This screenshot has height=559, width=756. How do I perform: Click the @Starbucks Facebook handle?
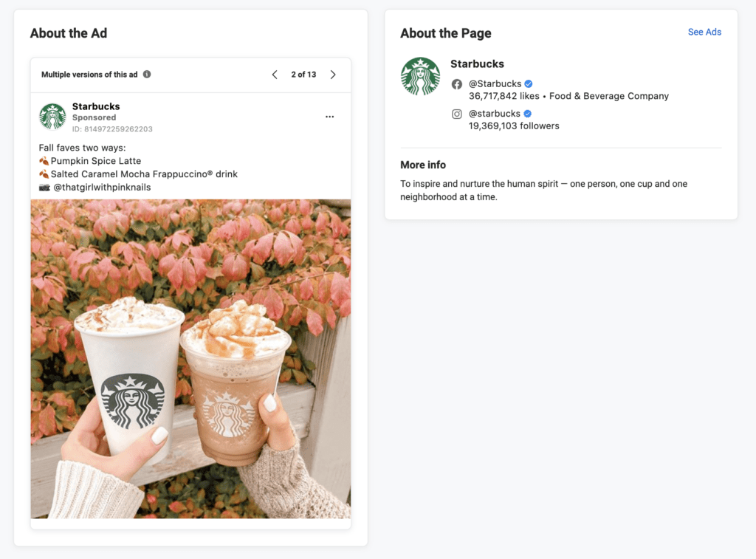[x=495, y=84]
